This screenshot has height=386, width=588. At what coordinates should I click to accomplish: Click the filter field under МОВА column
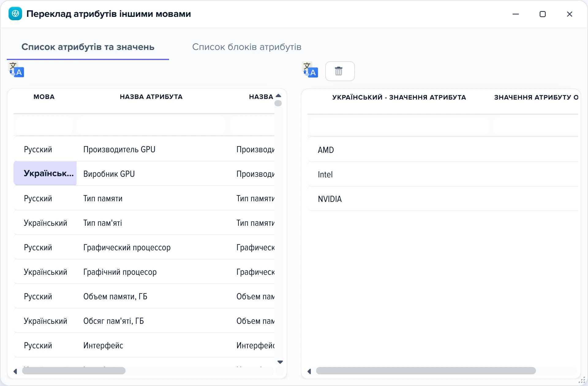(x=44, y=125)
